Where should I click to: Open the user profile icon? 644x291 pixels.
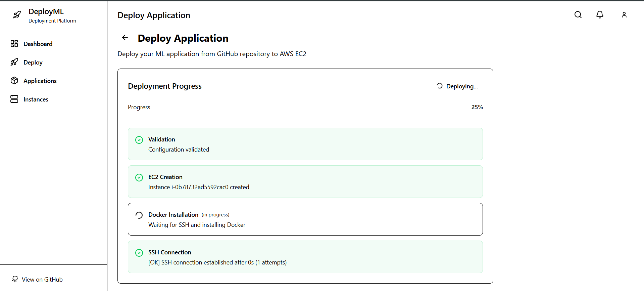pos(624,15)
